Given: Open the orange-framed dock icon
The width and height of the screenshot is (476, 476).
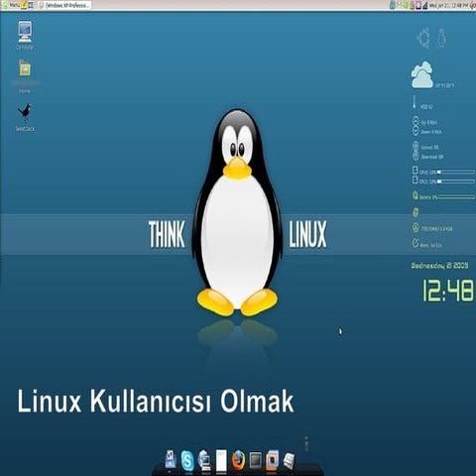Looking at the screenshot, I should (x=272, y=460).
